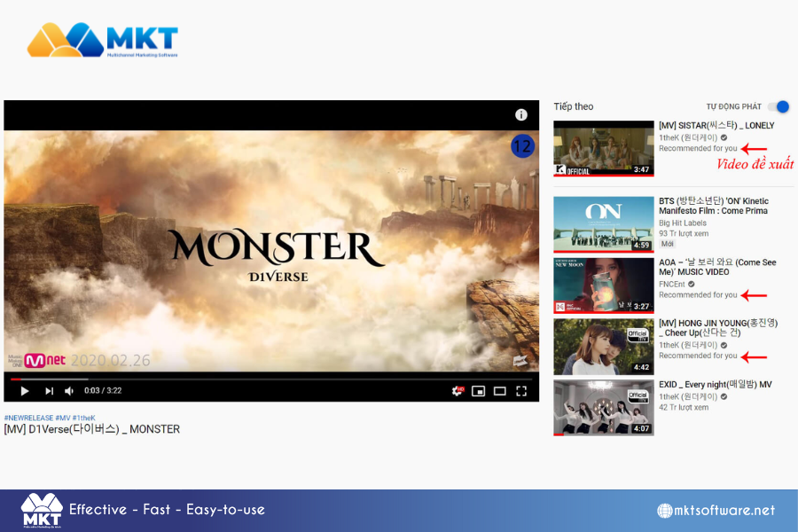Image resolution: width=798 pixels, height=532 pixels.
Task: Enable miniplayer mode icon
Action: pos(479,391)
